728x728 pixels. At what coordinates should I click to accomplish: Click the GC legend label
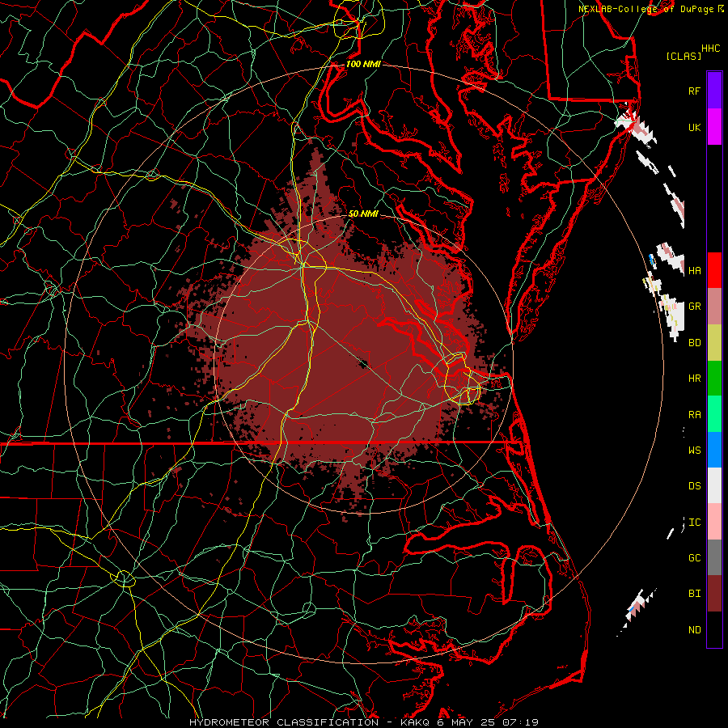(x=694, y=558)
